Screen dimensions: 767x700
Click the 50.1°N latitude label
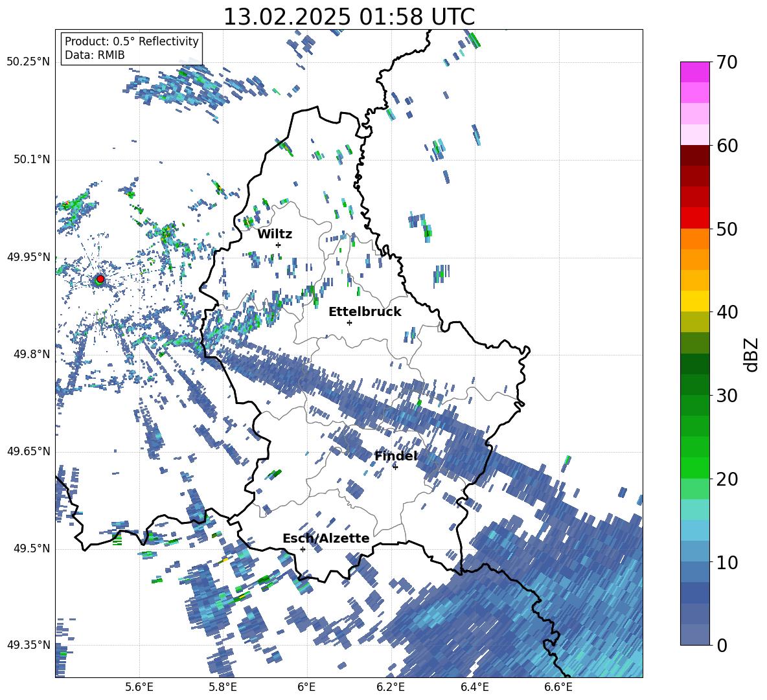tap(31, 159)
